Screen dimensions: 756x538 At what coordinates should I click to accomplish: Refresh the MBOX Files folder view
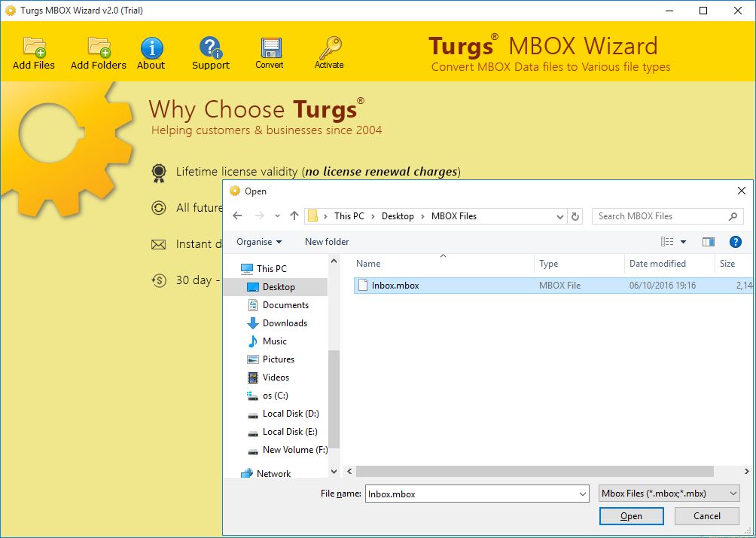point(575,217)
